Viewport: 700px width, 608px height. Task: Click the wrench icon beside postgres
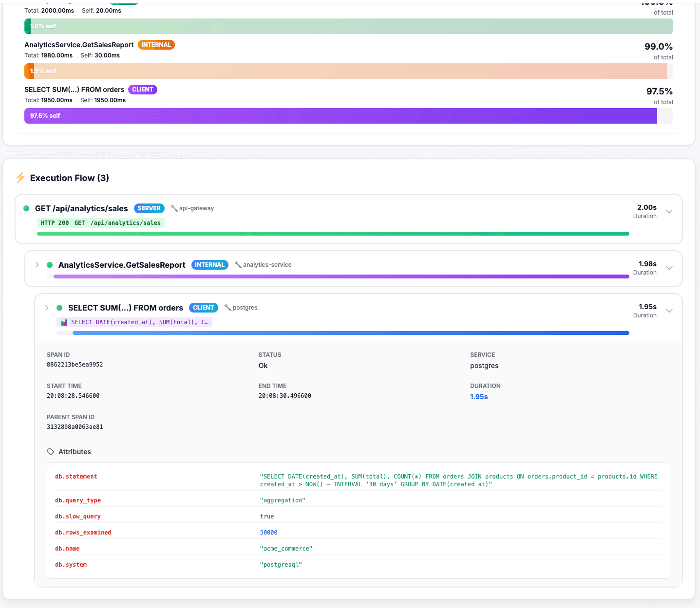(227, 307)
